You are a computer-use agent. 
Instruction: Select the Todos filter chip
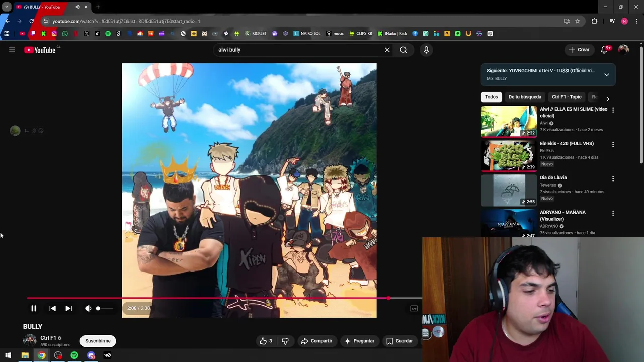492,97
